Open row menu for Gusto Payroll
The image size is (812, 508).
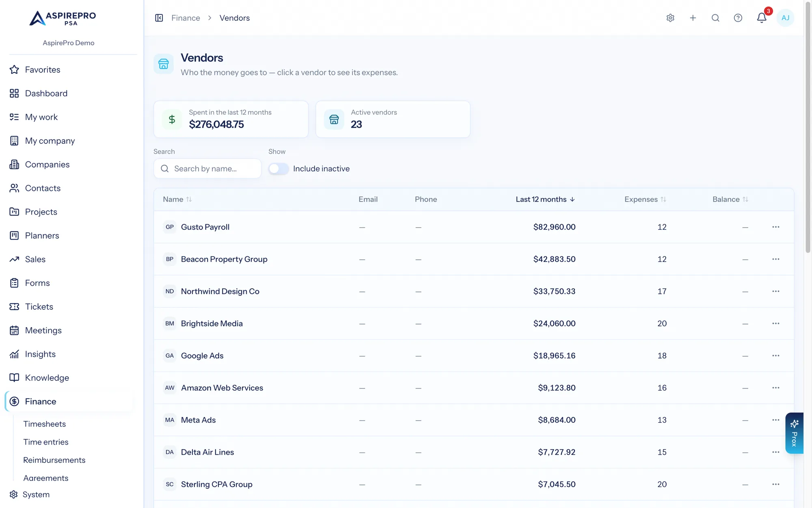pyautogui.click(x=776, y=227)
